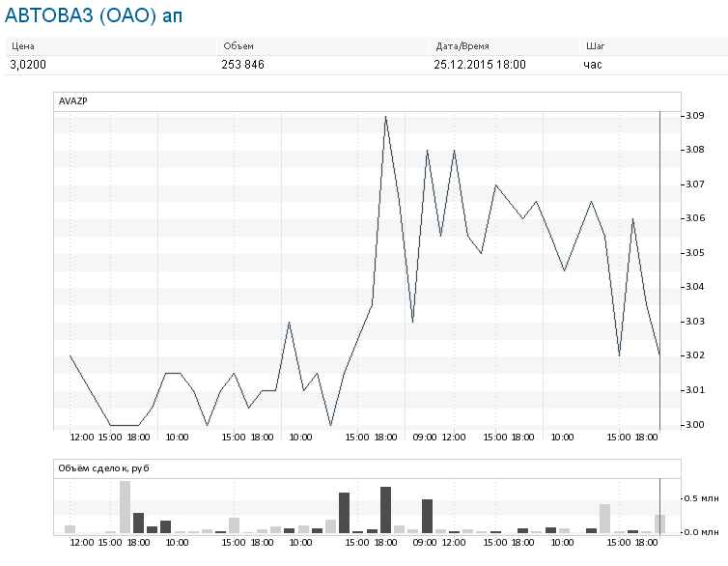Click the 3.07 price axis label
The width and height of the screenshot is (728, 566).
[695, 184]
